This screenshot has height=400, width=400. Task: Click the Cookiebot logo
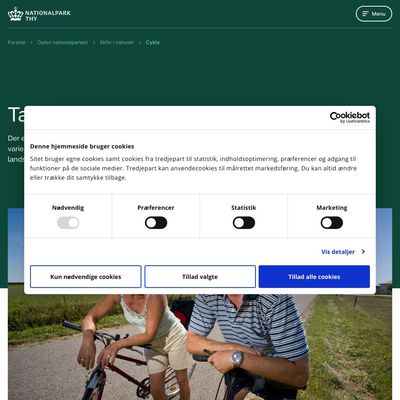coord(350,117)
